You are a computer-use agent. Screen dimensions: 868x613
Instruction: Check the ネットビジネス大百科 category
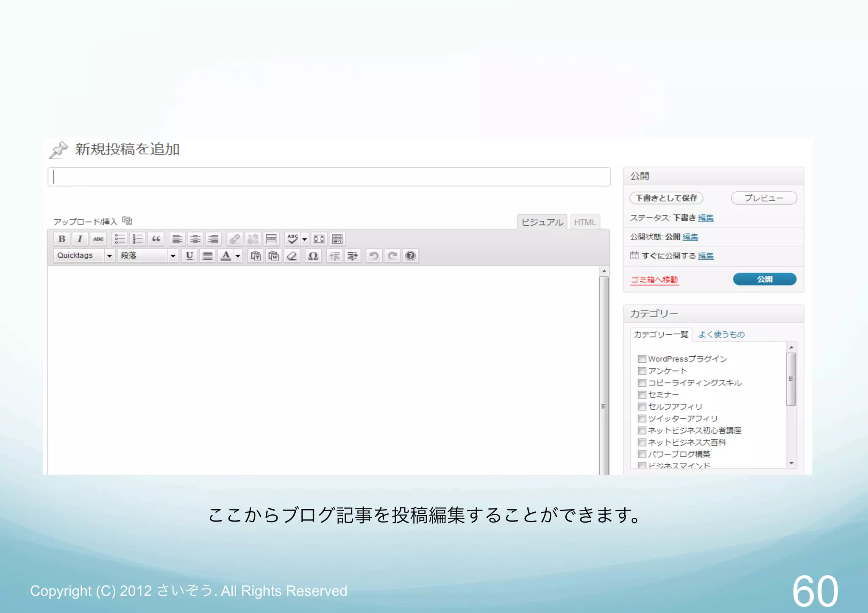(x=642, y=442)
